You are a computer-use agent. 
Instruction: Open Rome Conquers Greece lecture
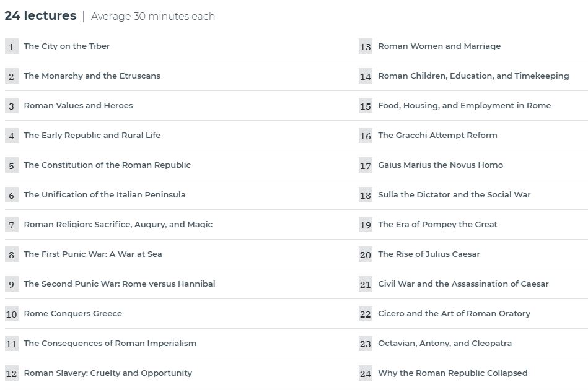(x=73, y=314)
